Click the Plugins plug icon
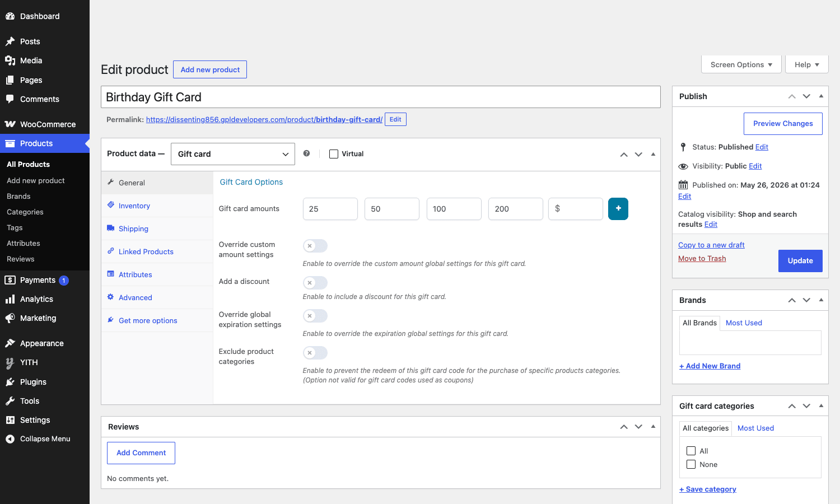 coord(10,382)
